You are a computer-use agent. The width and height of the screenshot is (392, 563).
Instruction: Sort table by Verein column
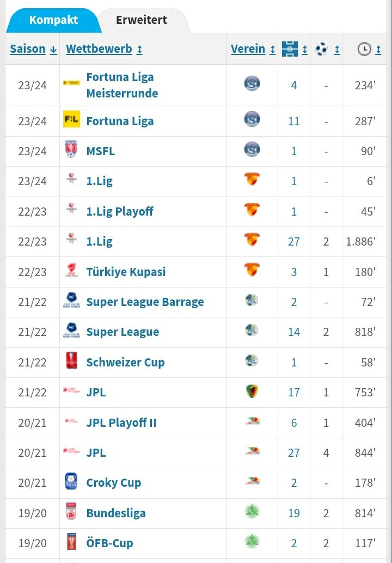pyautogui.click(x=253, y=49)
